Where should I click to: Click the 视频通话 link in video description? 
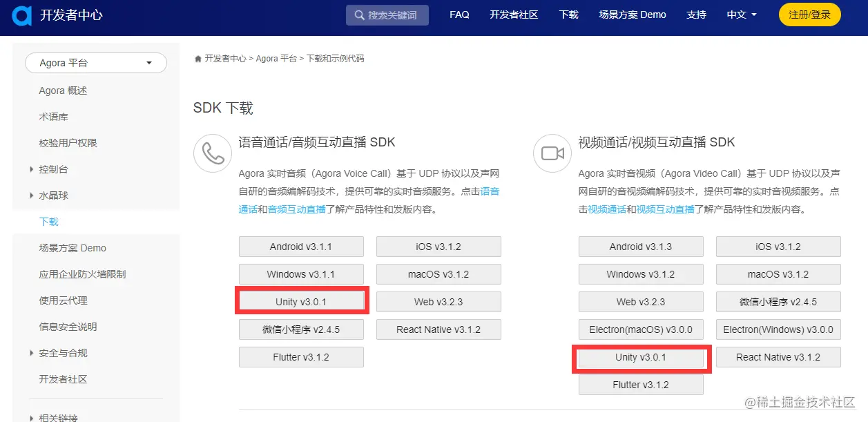(x=607, y=209)
